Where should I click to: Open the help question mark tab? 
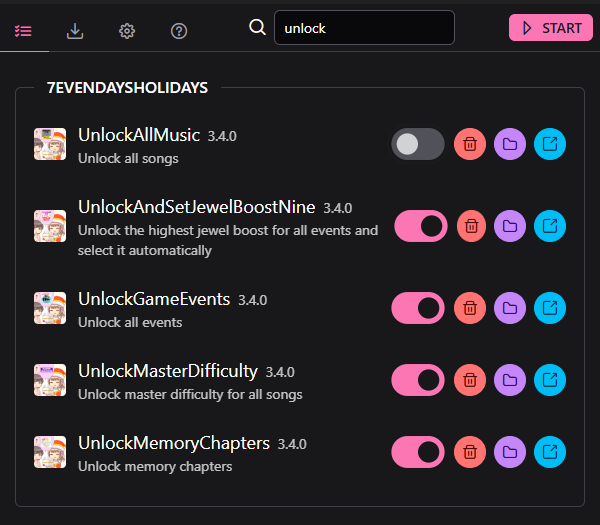(x=179, y=30)
